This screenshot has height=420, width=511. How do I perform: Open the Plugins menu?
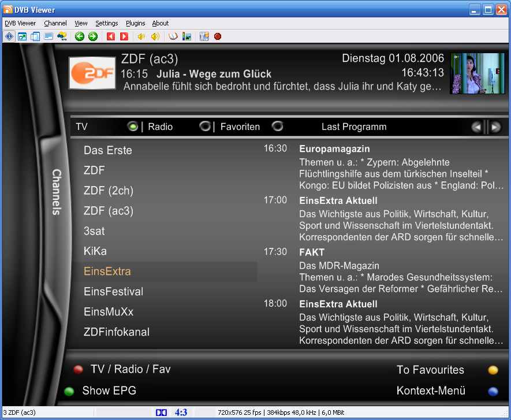(136, 23)
